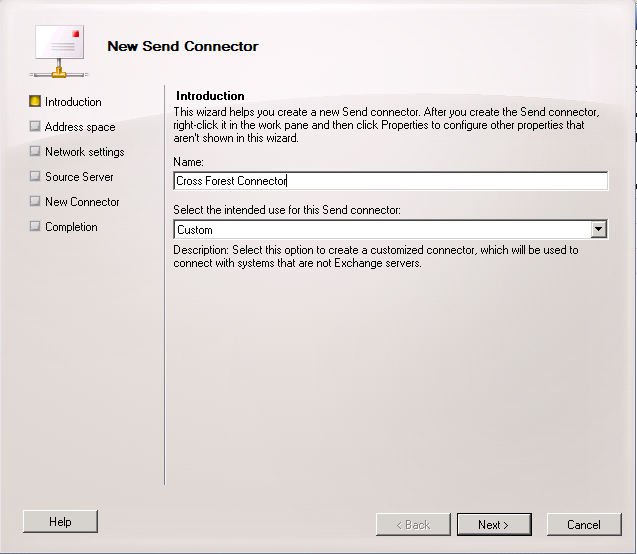Click the bold Introduction heading

tap(210, 96)
